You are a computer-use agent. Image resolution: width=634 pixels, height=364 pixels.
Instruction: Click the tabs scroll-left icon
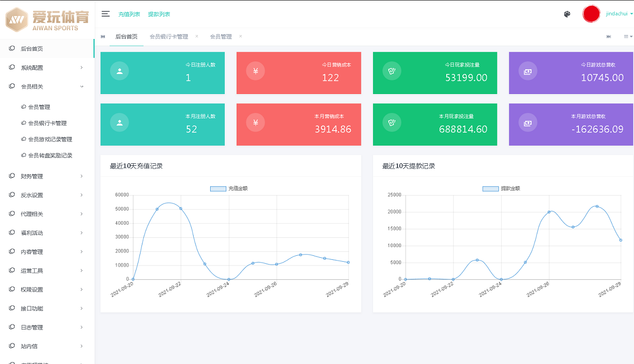(103, 37)
